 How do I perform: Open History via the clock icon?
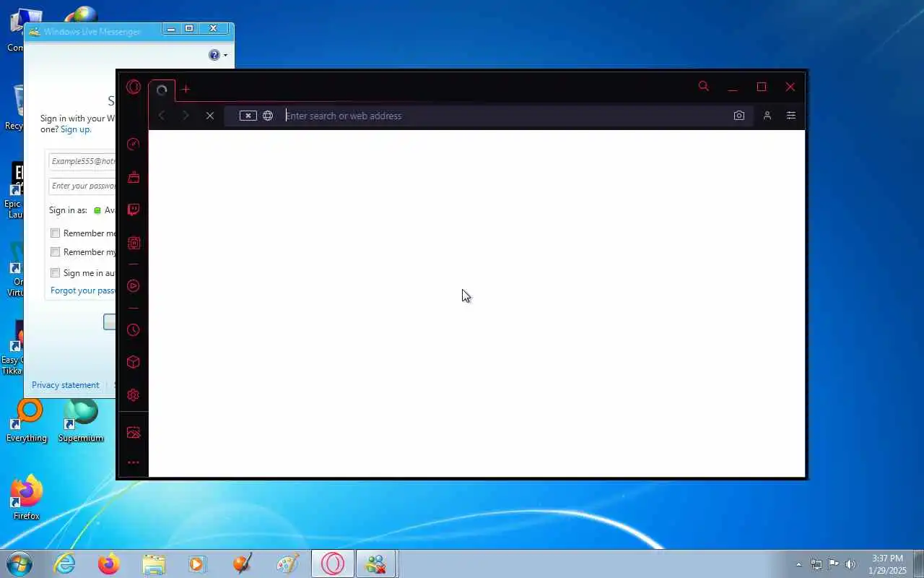(x=133, y=330)
